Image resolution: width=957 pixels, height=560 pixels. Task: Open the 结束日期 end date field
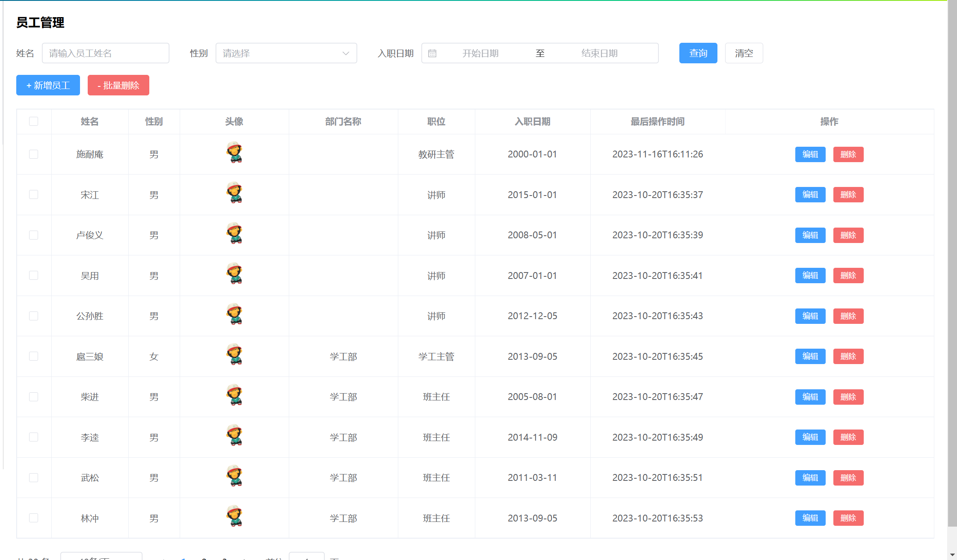599,53
